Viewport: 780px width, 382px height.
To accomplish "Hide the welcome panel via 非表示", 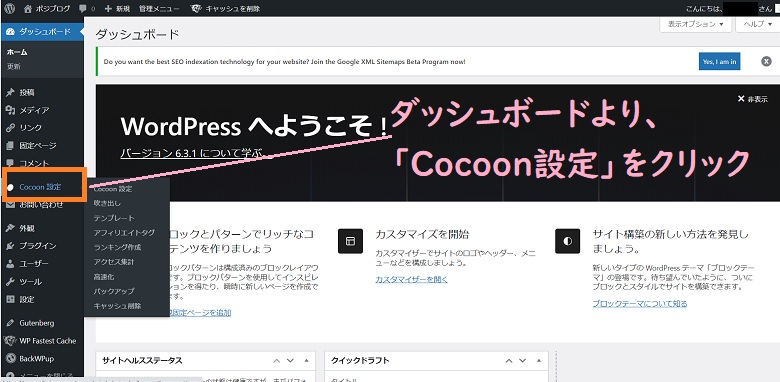I will 753,99.
